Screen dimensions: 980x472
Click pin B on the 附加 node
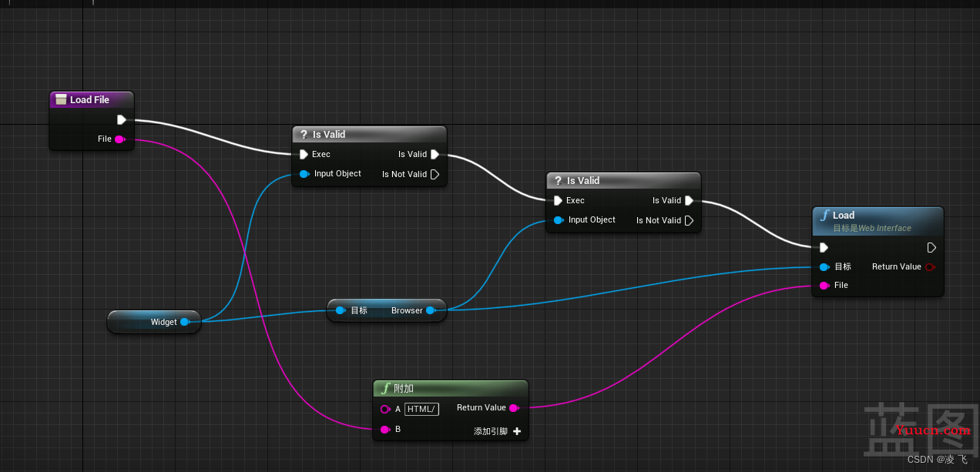tap(385, 429)
